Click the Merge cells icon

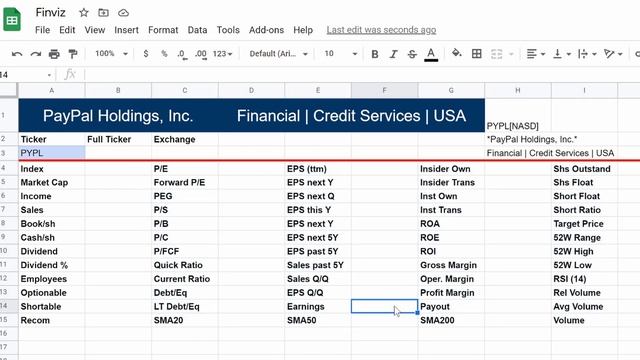tap(496, 54)
